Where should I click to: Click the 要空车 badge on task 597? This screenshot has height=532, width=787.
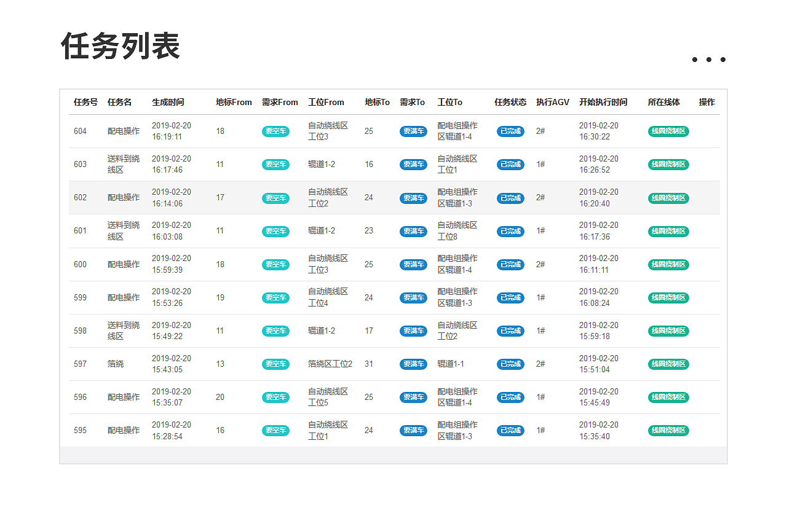click(x=275, y=364)
